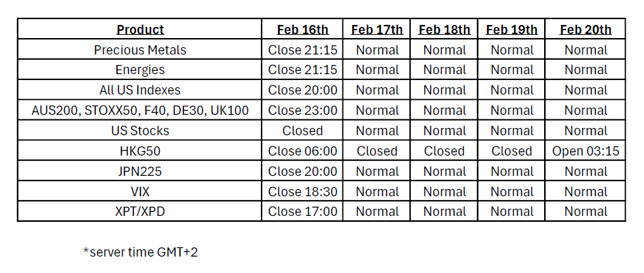The image size is (644, 273).
Task: Click the Feb 19th header cell
Action: coord(512,30)
